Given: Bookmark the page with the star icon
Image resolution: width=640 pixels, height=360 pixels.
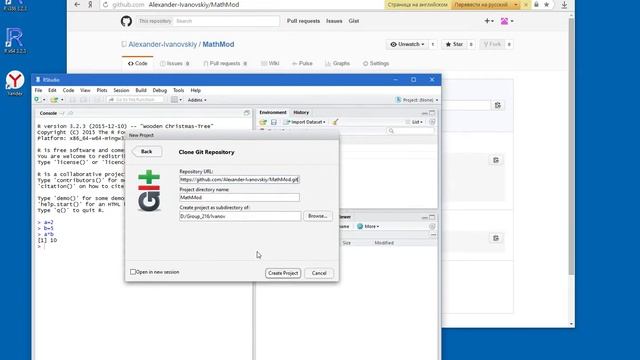Looking at the screenshot, I should tap(547, 4).
